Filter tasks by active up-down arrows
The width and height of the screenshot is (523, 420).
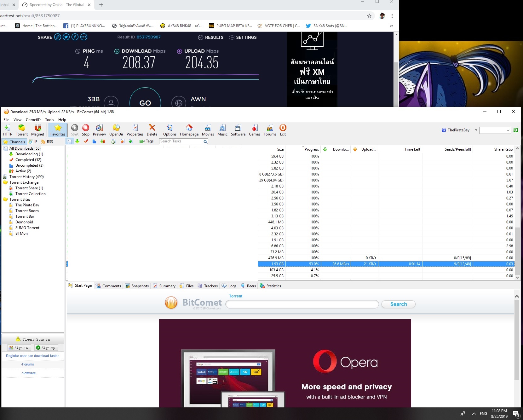103,141
